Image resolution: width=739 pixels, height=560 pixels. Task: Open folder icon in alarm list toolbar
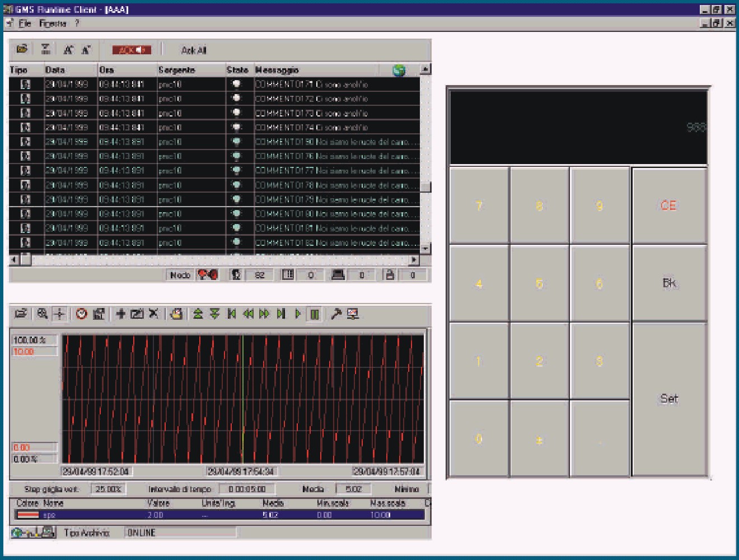22,50
